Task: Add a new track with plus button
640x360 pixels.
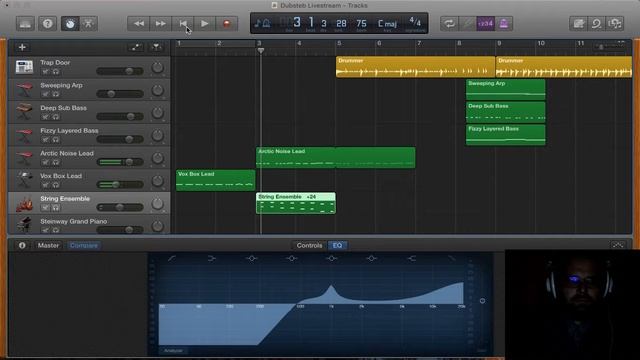Action: click(22, 47)
